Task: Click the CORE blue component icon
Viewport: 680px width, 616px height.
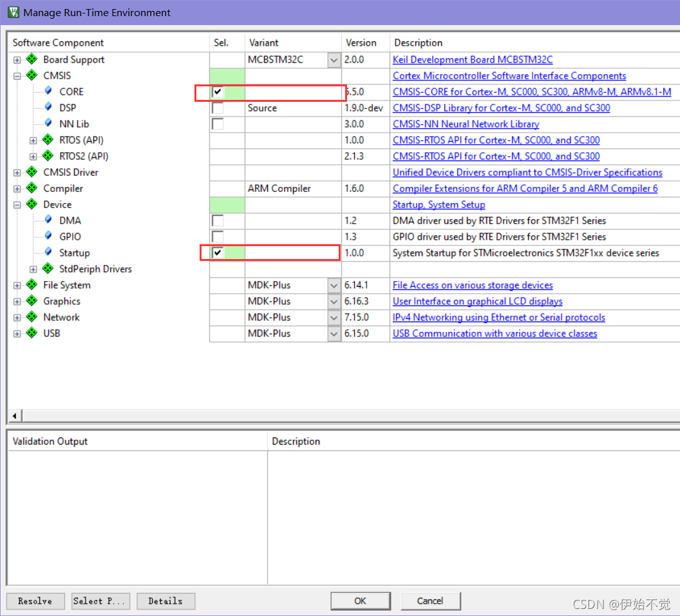Action: 48,91
